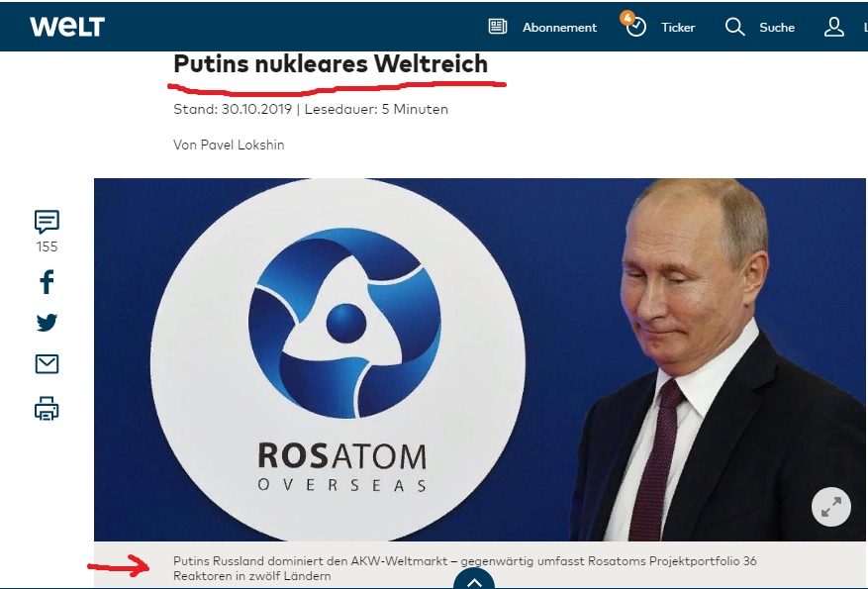
Task: Click the Lesedauer: 5 Minuten text
Action: pos(376,109)
